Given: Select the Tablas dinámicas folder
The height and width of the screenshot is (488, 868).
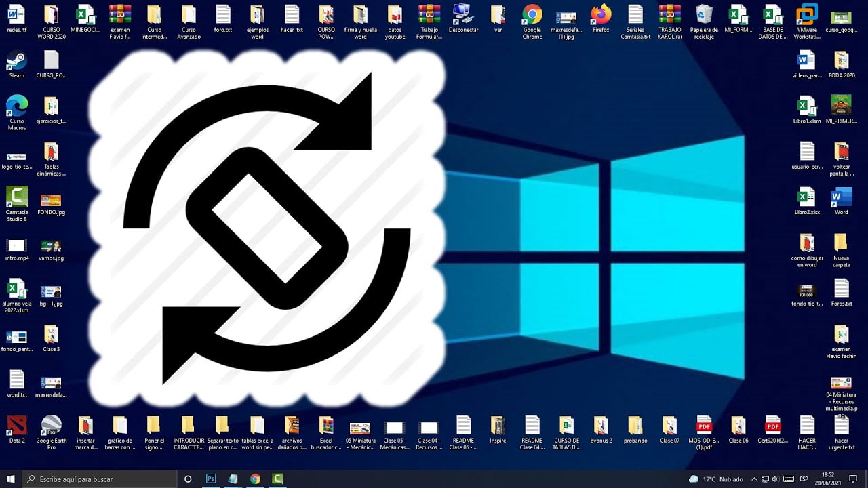Looking at the screenshot, I should click(51, 159).
